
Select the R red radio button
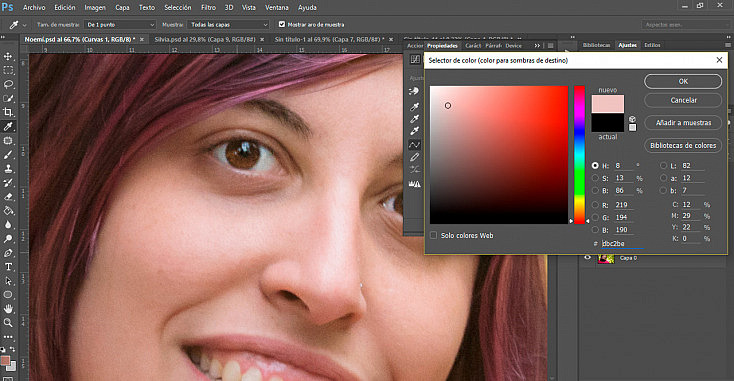(x=595, y=205)
